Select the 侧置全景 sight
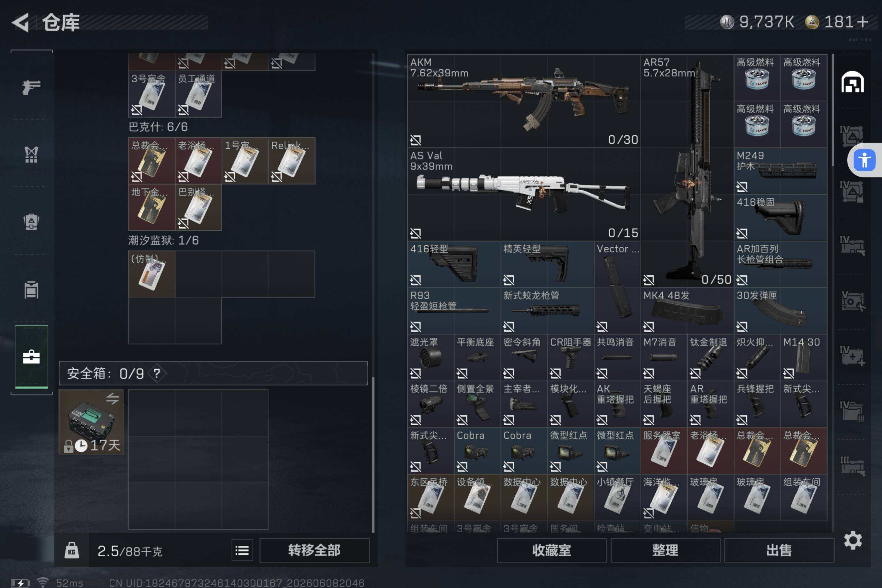 [x=477, y=404]
